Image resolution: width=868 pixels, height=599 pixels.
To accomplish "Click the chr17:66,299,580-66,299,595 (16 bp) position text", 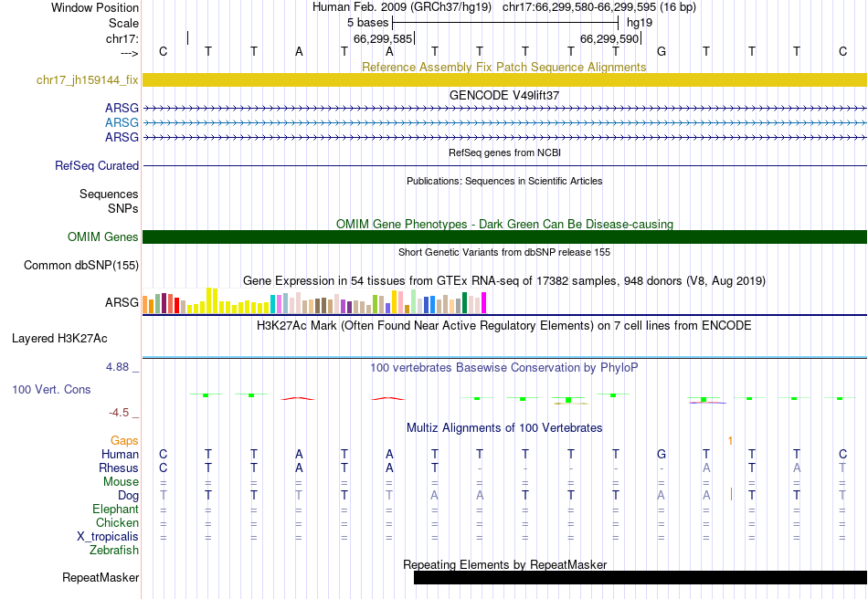I will [599, 7].
